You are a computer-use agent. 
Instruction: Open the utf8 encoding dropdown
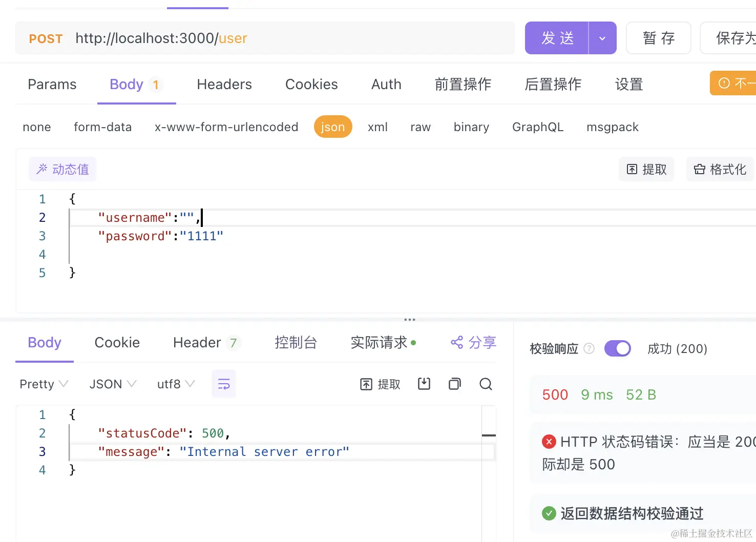click(x=176, y=384)
